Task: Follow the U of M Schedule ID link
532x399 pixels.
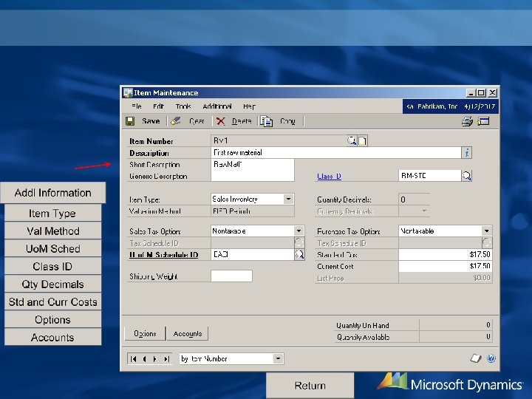Action: tap(163, 255)
